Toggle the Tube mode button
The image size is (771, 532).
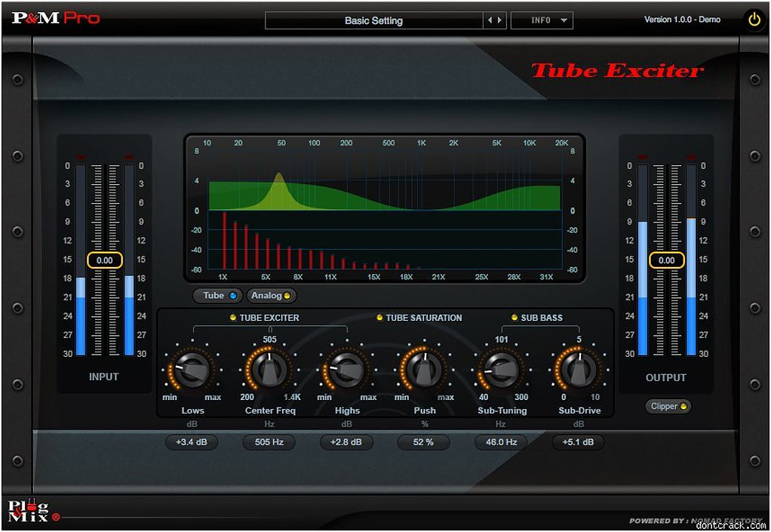pyautogui.click(x=218, y=296)
